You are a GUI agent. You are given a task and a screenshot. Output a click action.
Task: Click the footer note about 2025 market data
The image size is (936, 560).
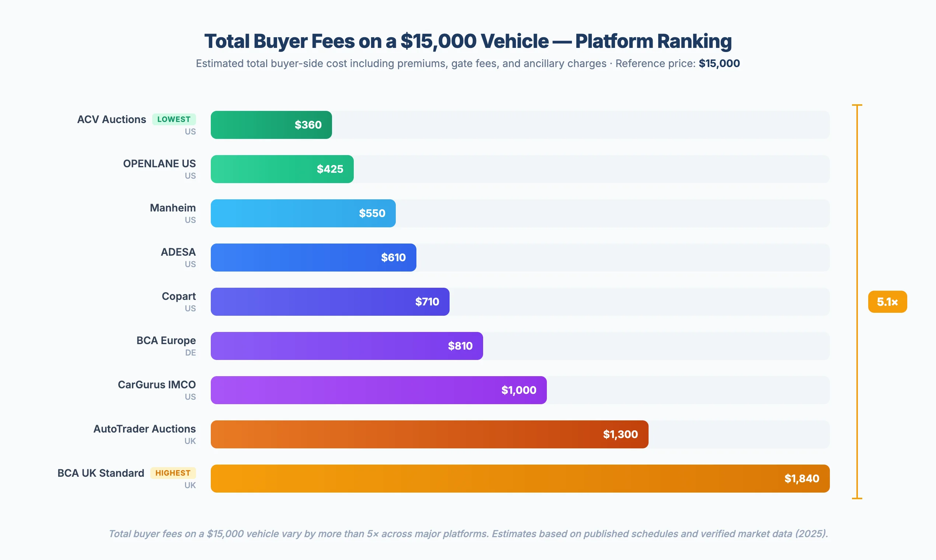tap(468, 534)
